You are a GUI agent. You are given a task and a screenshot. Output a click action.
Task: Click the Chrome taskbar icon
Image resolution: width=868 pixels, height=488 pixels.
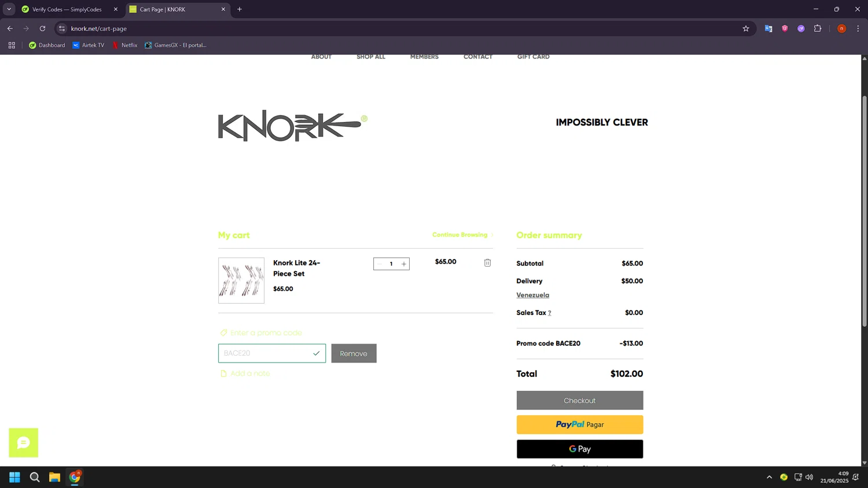[x=75, y=477]
